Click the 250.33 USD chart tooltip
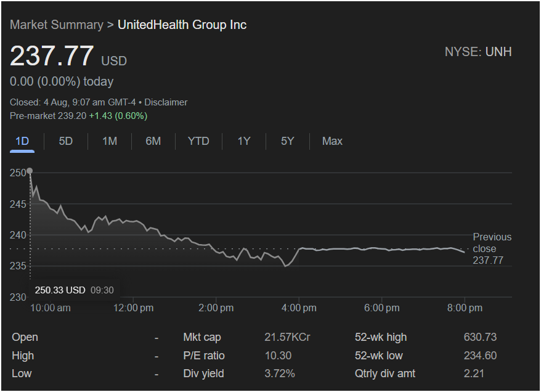Viewport: 541px width, 392px height. click(74, 290)
